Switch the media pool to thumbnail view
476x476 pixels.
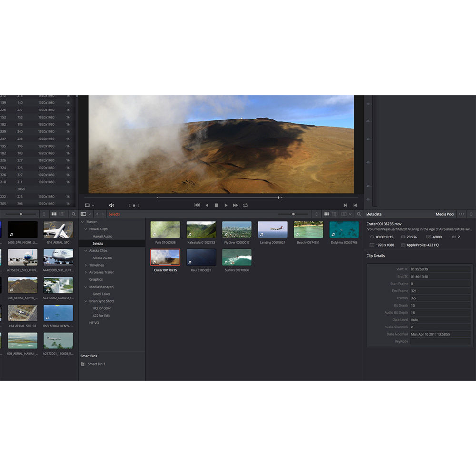[327, 214]
